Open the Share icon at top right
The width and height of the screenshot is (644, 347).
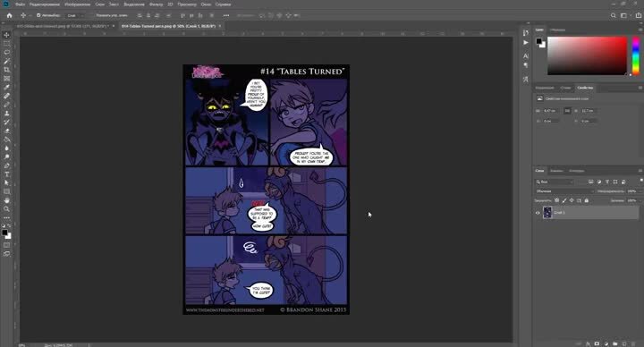[639, 15]
